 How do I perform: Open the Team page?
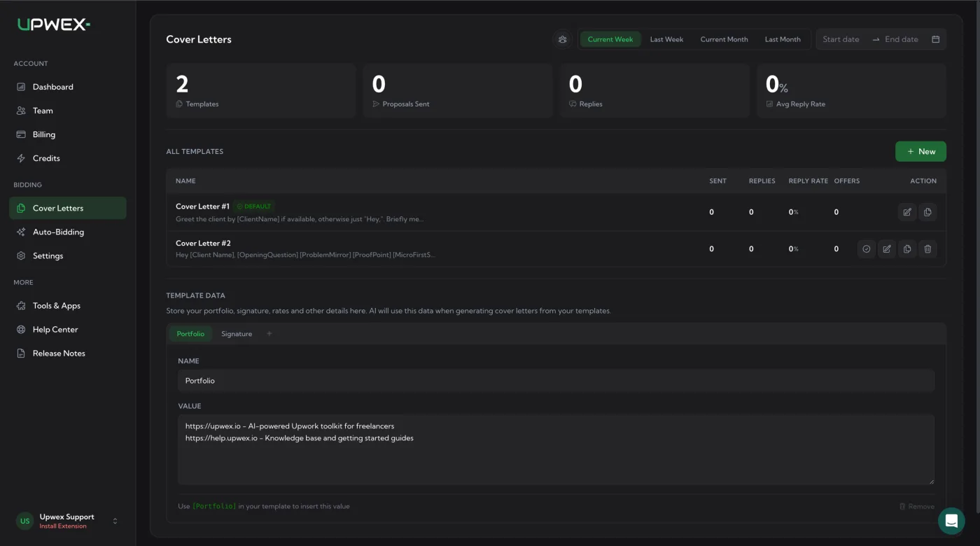[x=68, y=111]
